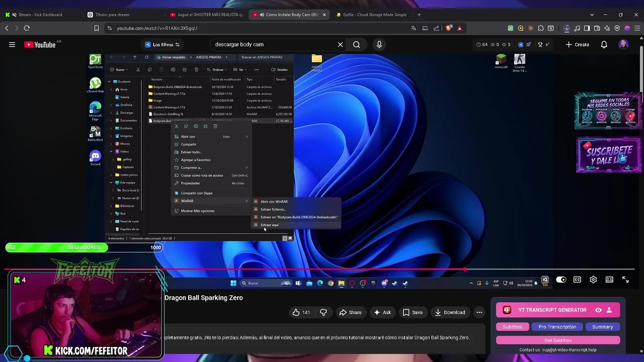Click the YT Transcript Generator user icon
Screen dimensions: 644x362
pyautogui.click(x=609, y=310)
